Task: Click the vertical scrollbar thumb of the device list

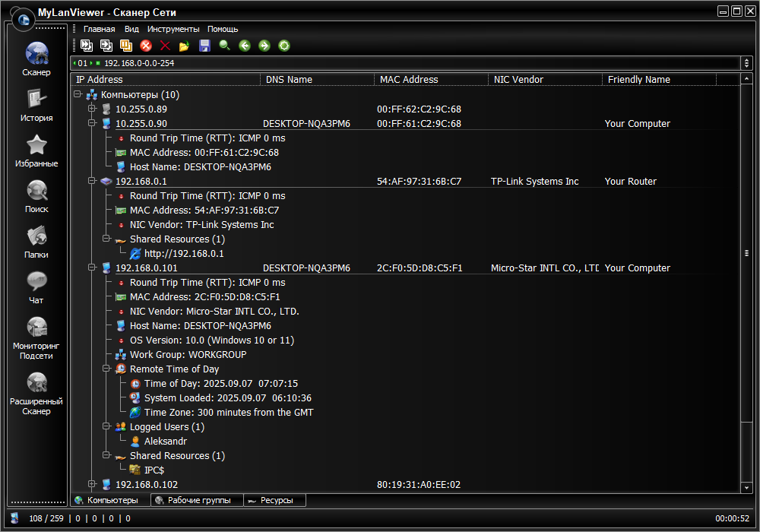Action: pyautogui.click(x=746, y=253)
